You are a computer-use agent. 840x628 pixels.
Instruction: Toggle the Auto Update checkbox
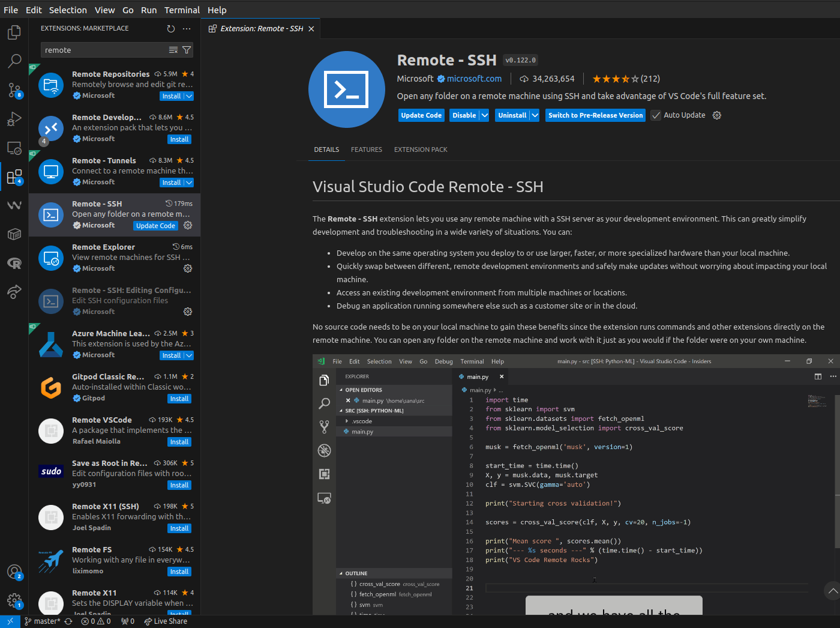(x=656, y=115)
